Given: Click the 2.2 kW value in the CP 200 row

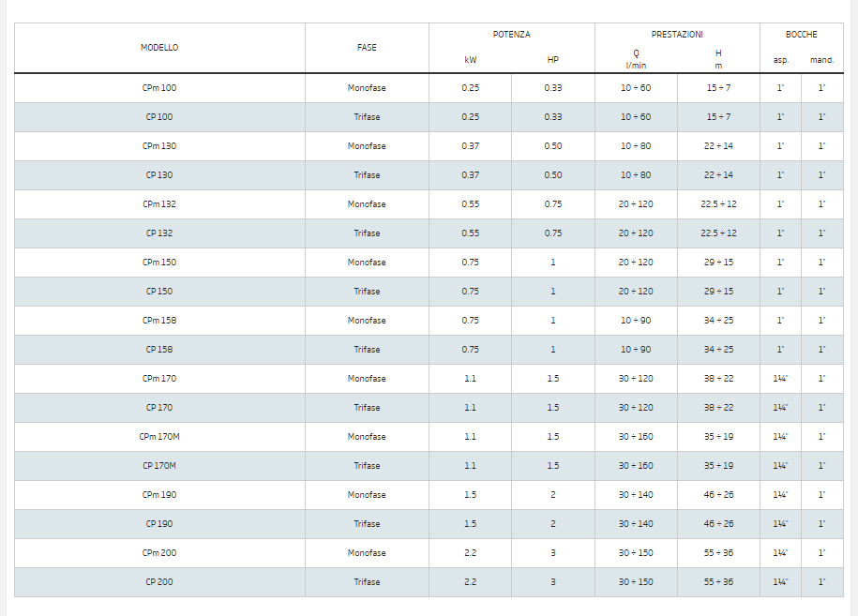Looking at the screenshot, I should pos(471,582).
